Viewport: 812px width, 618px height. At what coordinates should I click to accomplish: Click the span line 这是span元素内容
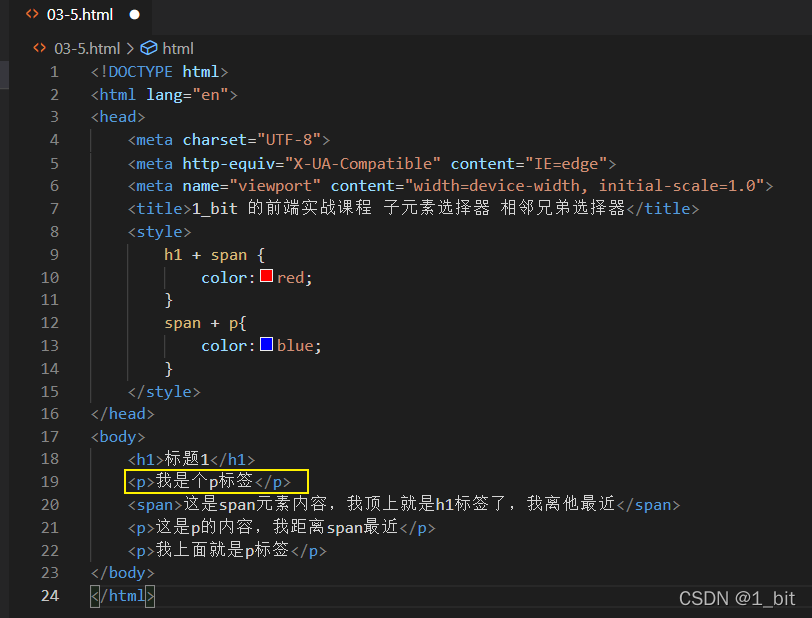tap(404, 505)
